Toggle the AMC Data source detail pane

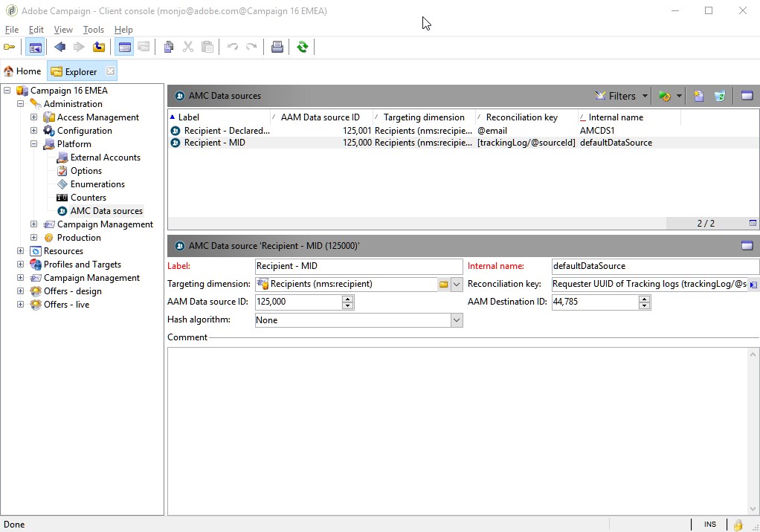point(747,246)
